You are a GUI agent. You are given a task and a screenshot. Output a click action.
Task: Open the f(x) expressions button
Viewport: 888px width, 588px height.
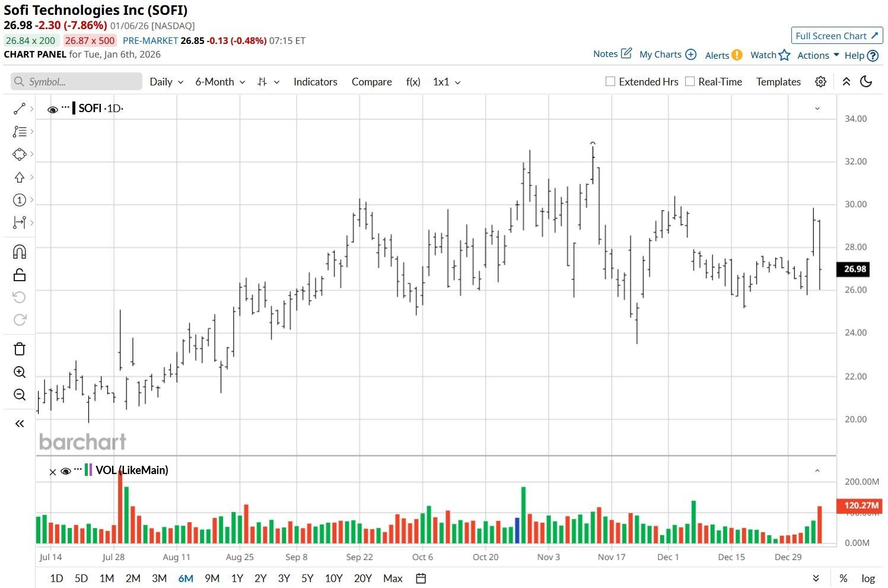pyautogui.click(x=413, y=82)
